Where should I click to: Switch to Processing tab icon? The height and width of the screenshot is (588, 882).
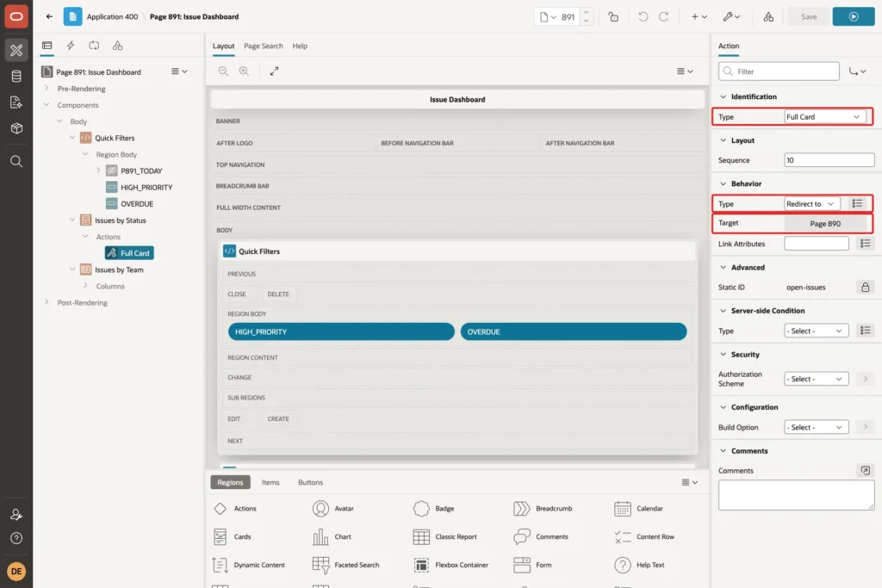[x=94, y=46]
